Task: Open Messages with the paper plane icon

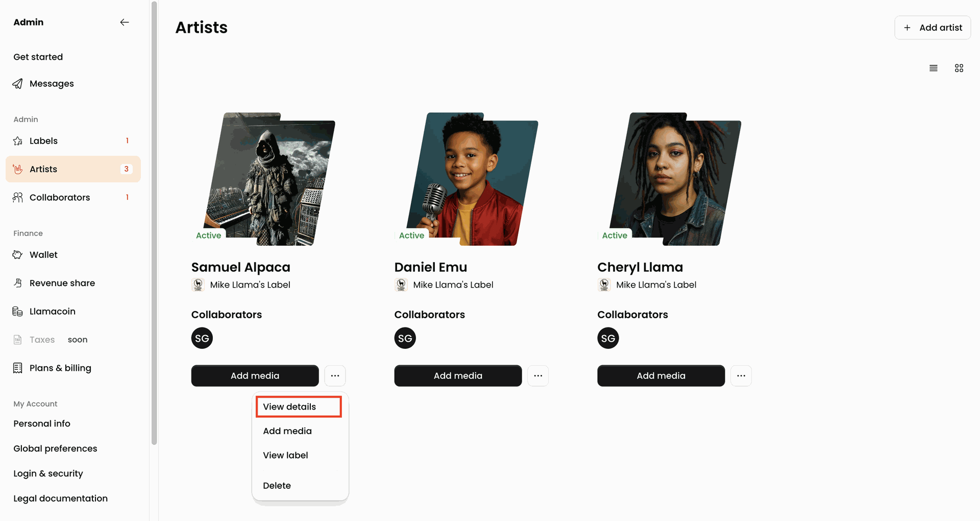Action: [18, 84]
